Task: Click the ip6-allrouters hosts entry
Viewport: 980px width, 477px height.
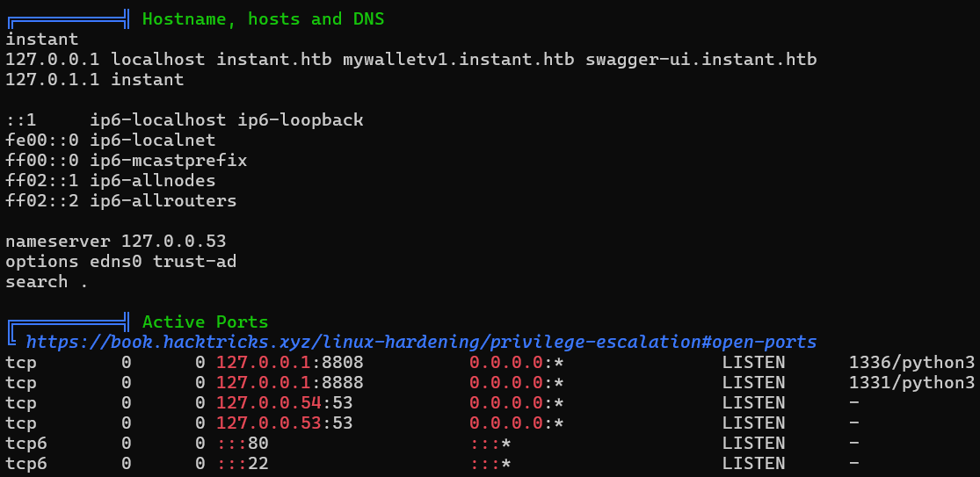Action: [163, 201]
